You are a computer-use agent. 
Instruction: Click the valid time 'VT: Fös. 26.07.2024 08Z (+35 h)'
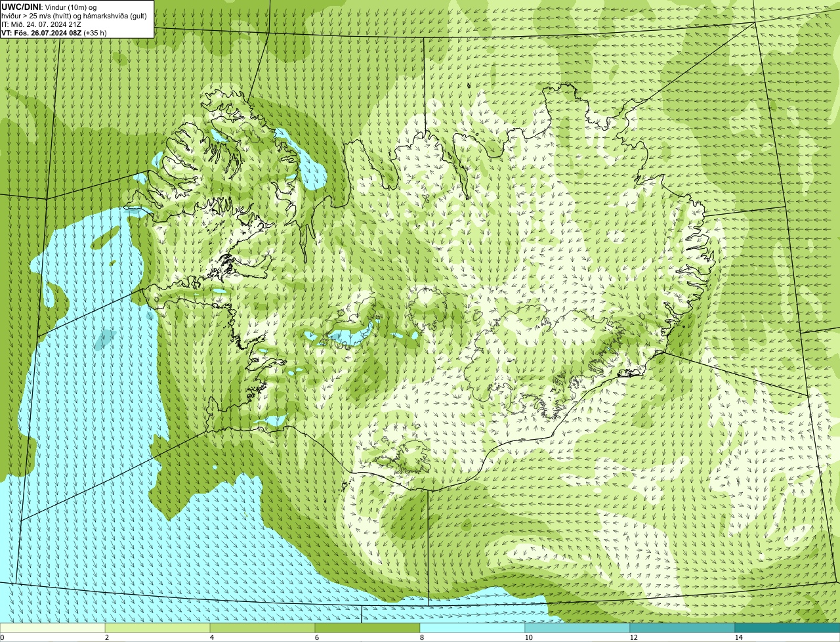click(54, 32)
